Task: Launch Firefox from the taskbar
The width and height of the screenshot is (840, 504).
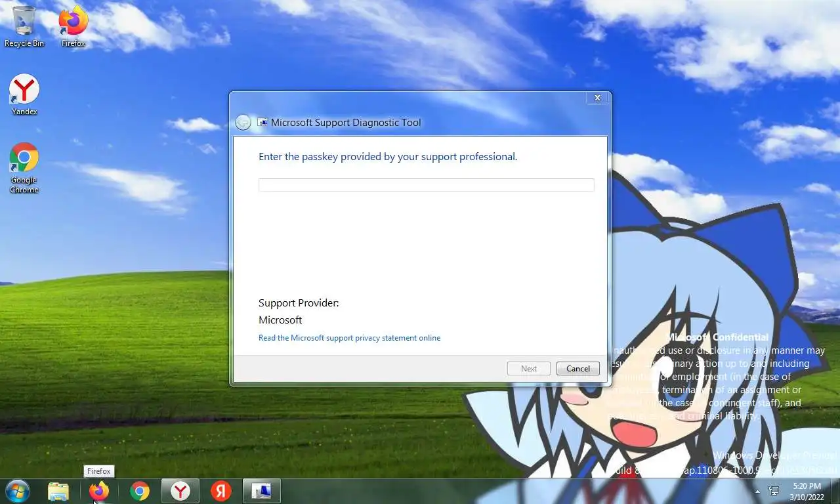Action: pos(99,491)
